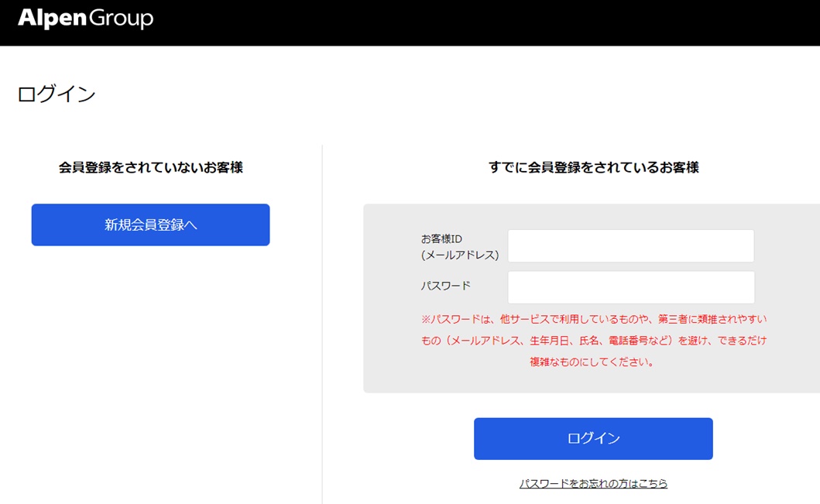Submit with the blue ログイン button
Viewport: 820px width, 504px height.
(x=593, y=439)
